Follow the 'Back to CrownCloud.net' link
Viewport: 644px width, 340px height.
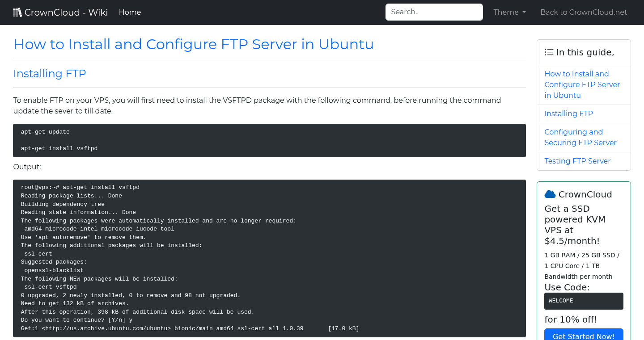coord(584,12)
